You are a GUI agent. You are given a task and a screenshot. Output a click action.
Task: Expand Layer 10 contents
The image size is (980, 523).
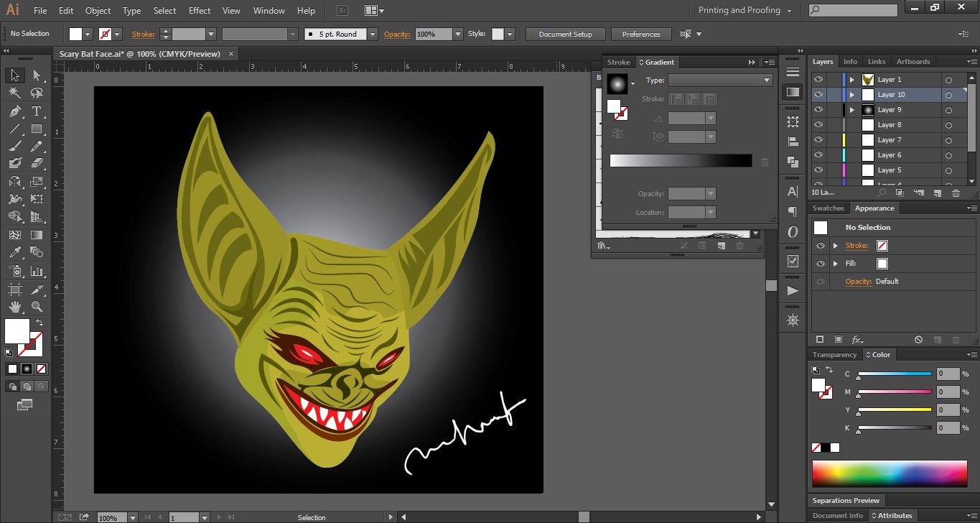(x=852, y=95)
